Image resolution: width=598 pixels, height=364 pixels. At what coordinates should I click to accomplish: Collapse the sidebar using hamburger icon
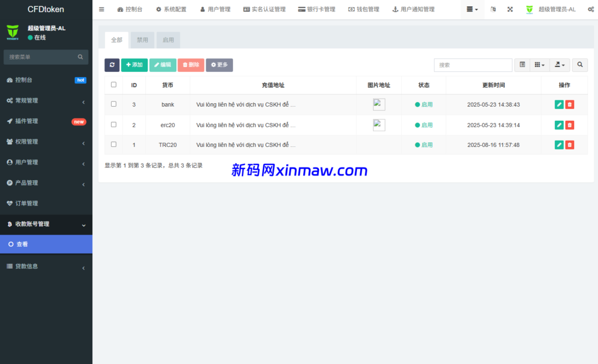tap(101, 9)
